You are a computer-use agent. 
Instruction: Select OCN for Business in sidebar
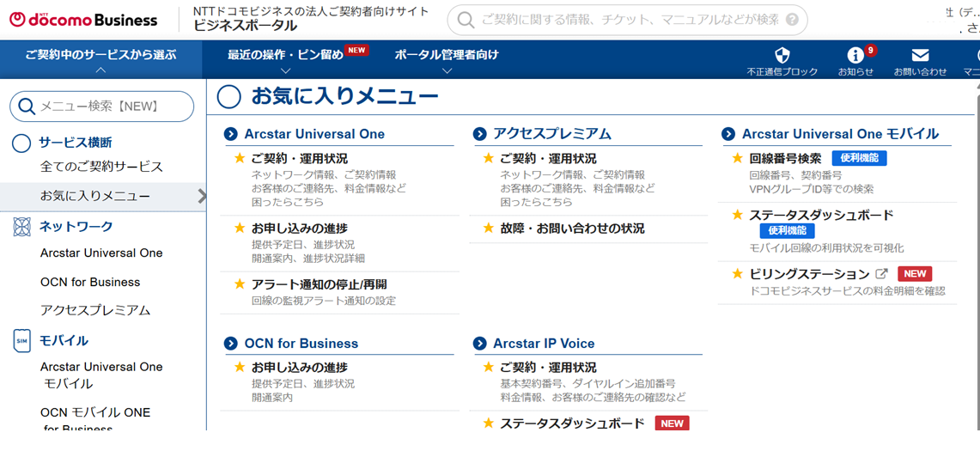click(90, 282)
